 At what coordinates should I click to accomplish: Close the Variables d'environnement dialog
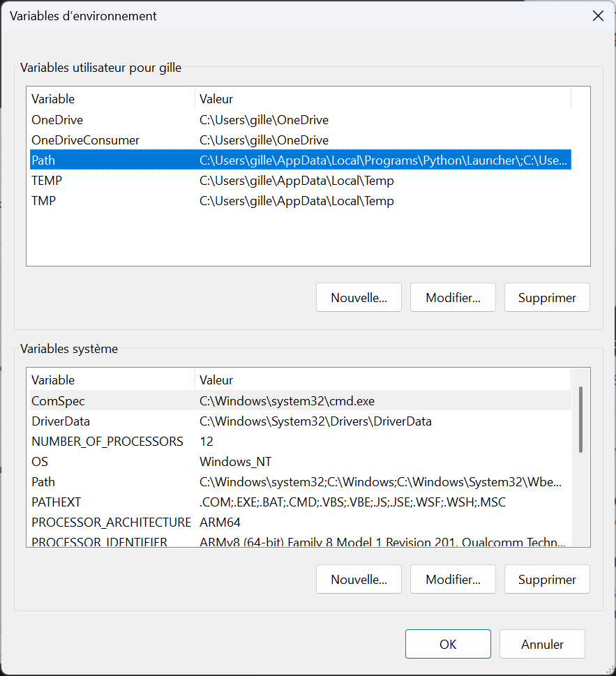[598, 16]
